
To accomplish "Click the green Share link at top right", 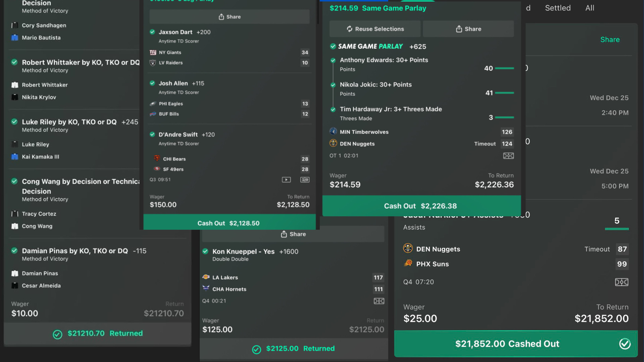I will coord(610,40).
